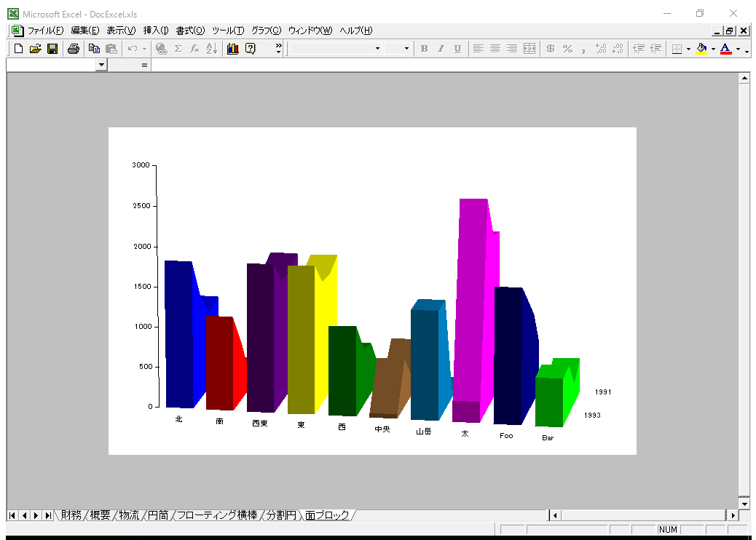Go to the フローティング横棒 sheet tab
The width and height of the screenshot is (756, 540).
[216, 515]
